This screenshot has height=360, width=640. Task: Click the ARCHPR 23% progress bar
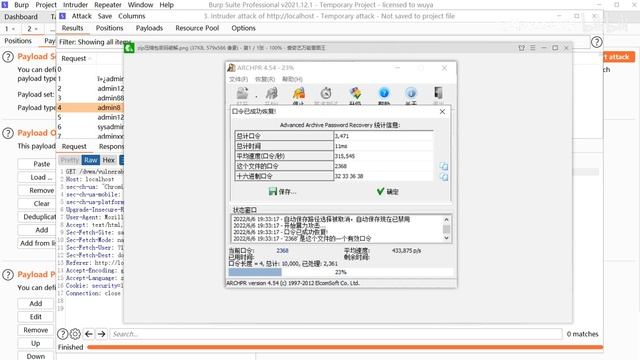[340, 272]
